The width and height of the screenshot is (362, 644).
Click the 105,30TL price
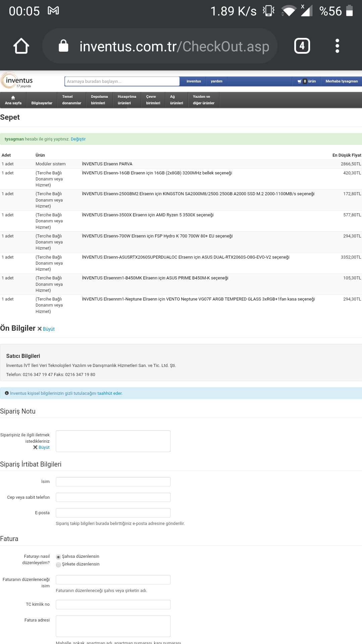pyautogui.click(x=352, y=278)
